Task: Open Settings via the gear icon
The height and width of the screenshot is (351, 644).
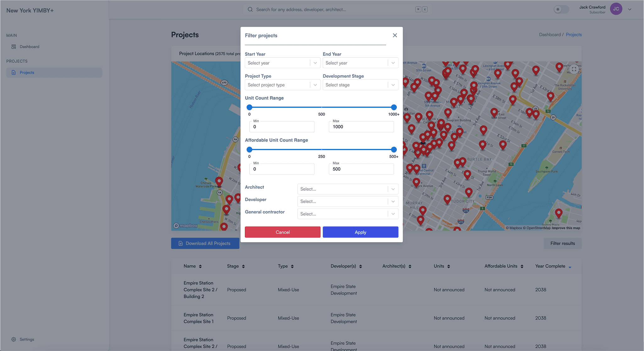Action: pos(13,339)
